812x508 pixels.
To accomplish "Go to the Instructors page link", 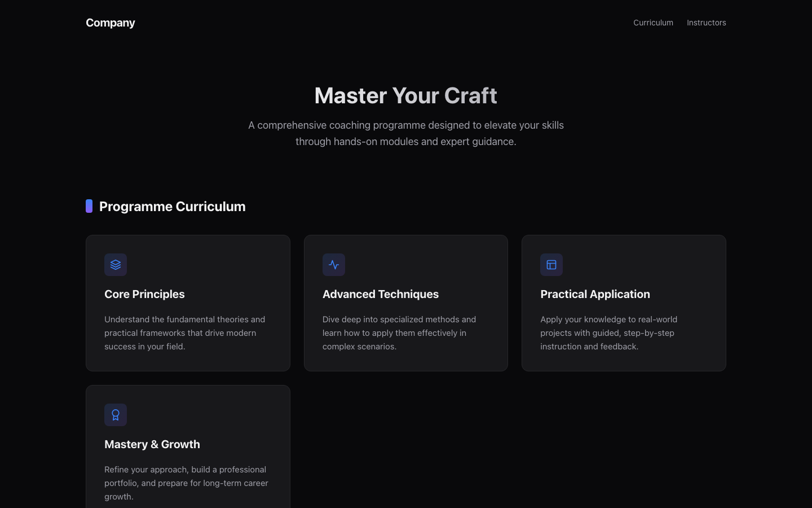I will [x=707, y=23].
